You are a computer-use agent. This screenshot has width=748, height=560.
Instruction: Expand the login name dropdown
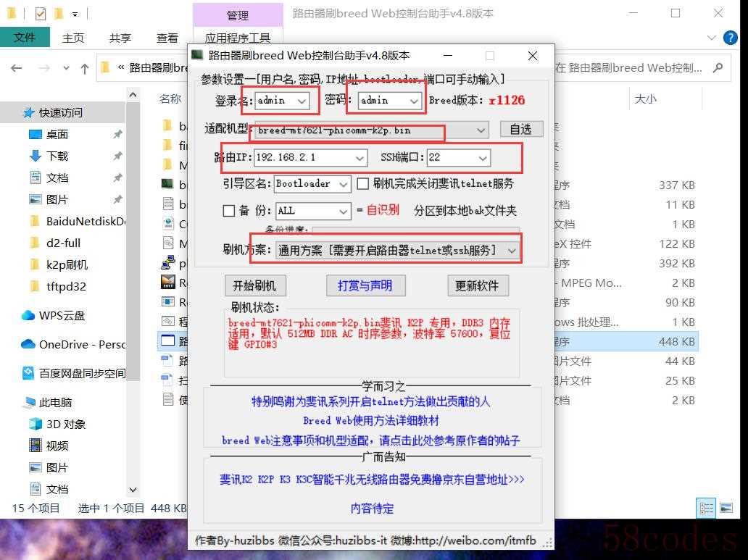pos(303,101)
